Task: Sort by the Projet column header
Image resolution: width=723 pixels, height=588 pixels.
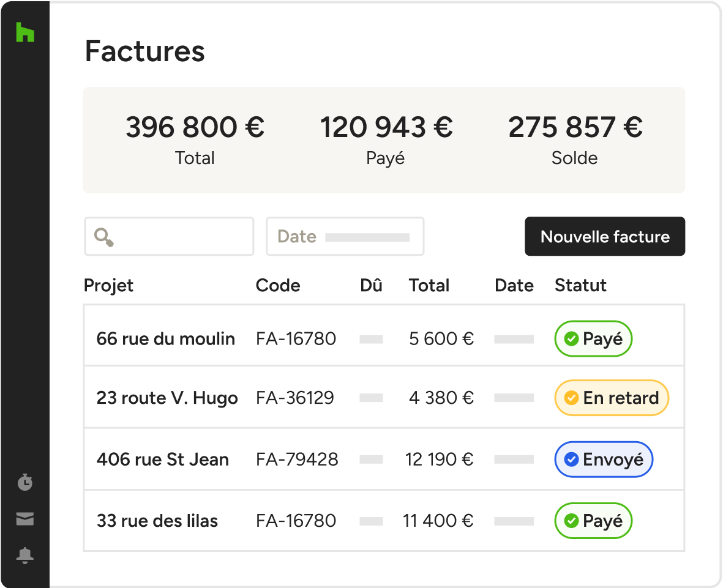Action: coord(108,285)
